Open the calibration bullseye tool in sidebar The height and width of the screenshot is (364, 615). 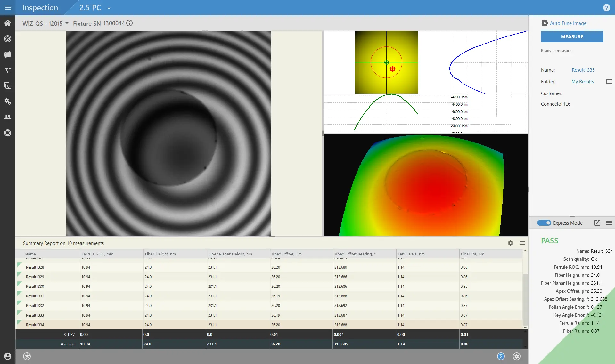point(8,39)
